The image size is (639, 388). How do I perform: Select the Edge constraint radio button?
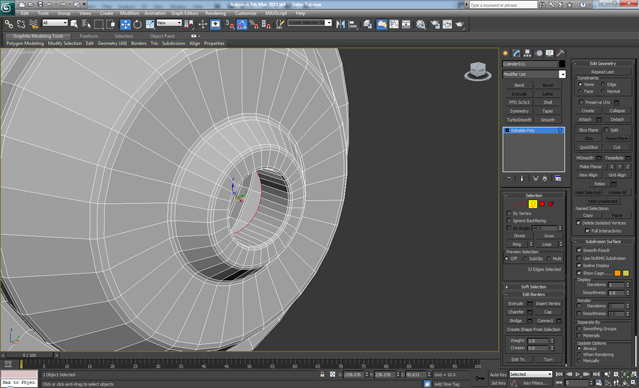pos(603,84)
